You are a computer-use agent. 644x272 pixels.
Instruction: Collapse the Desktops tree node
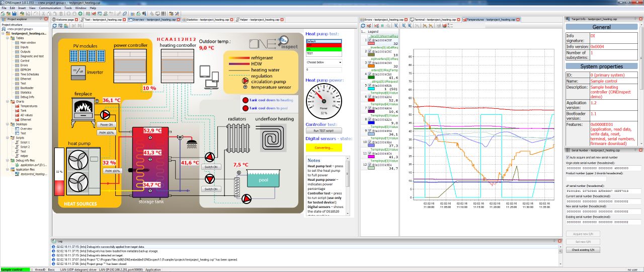pos(8,124)
